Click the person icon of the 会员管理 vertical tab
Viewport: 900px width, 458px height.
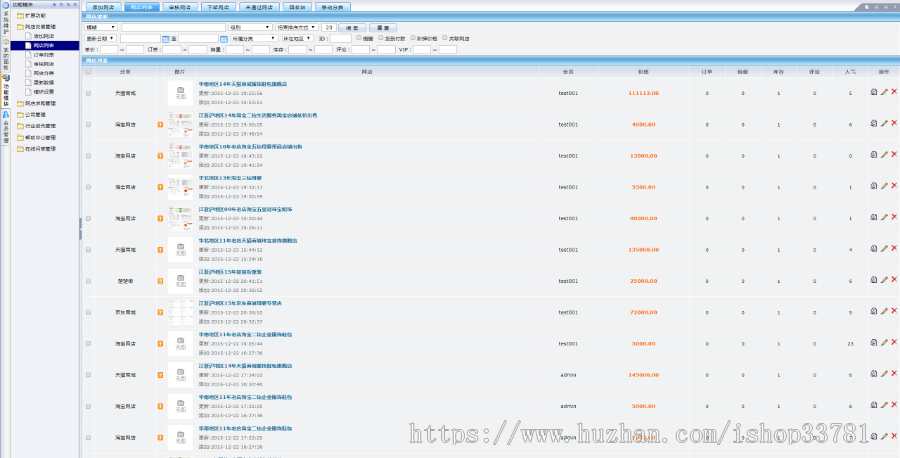(x=6, y=114)
